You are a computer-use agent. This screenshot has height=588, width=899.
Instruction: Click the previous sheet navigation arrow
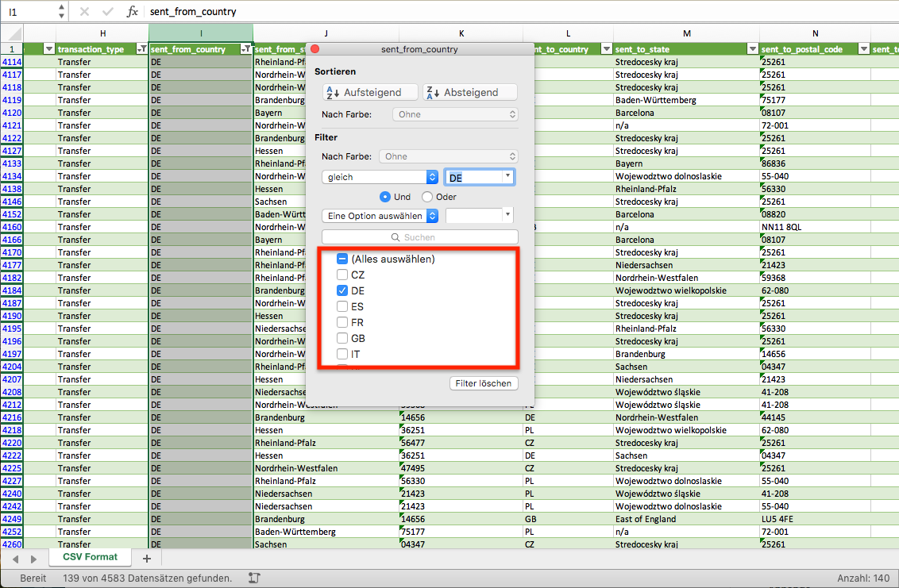click(x=15, y=559)
